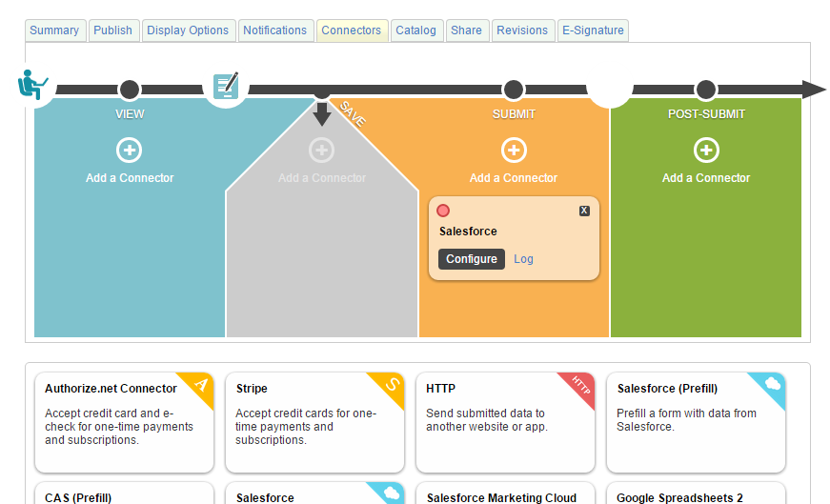Click the cloud badge on bottom Salesforce card
The height and width of the screenshot is (504, 830).
(x=391, y=493)
